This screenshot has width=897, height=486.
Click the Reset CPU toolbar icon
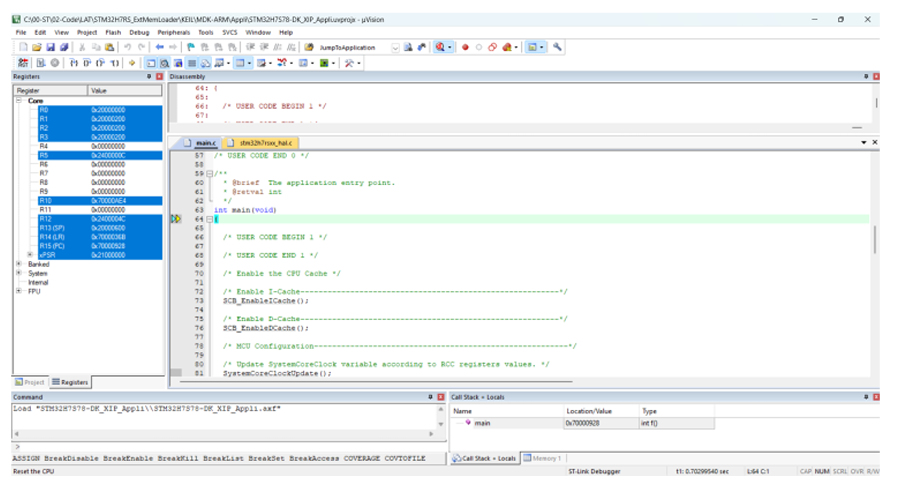23,63
